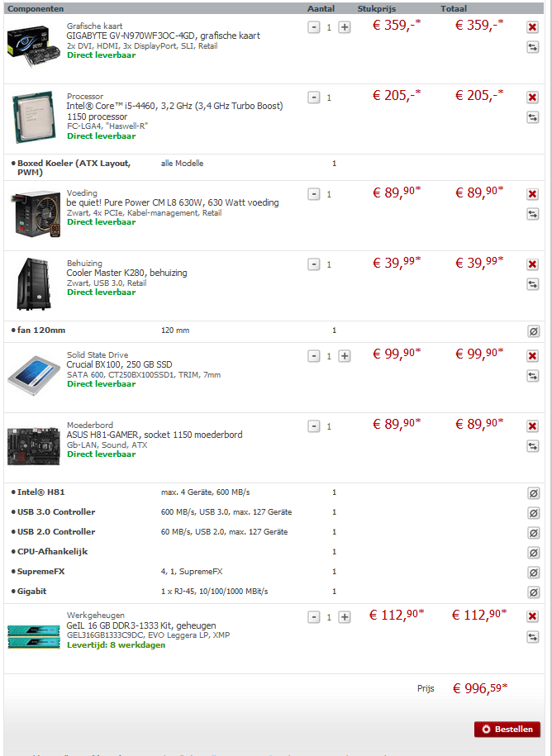The height and width of the screenshot is (756, 552).
Task: Click swap icon for Cooler Master K280
Action: point(532,284)
